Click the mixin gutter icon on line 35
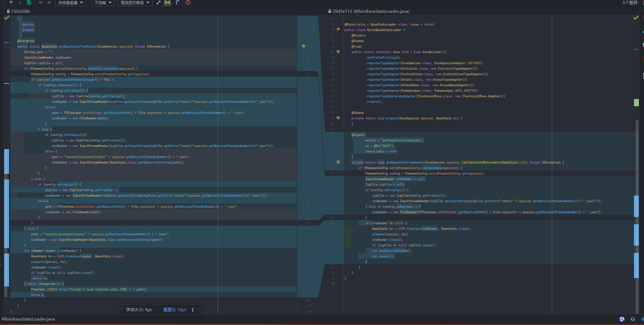 [x=338, y=52]
